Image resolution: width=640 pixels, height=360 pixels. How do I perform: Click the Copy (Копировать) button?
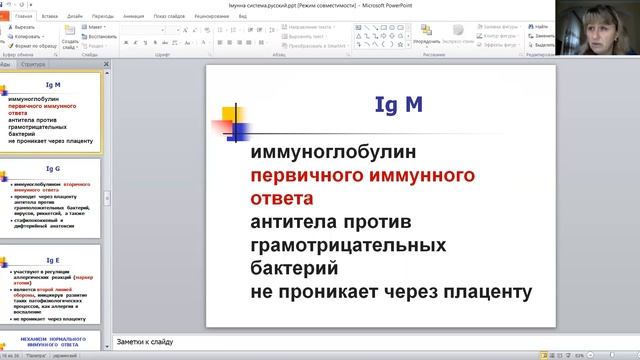click(x=26, y=36)
